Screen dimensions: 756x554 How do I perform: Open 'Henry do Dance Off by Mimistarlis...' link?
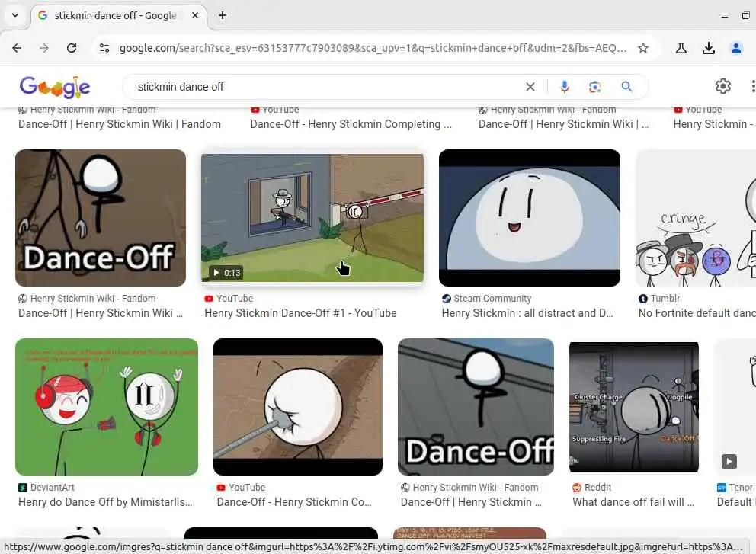tap(105, 502)
